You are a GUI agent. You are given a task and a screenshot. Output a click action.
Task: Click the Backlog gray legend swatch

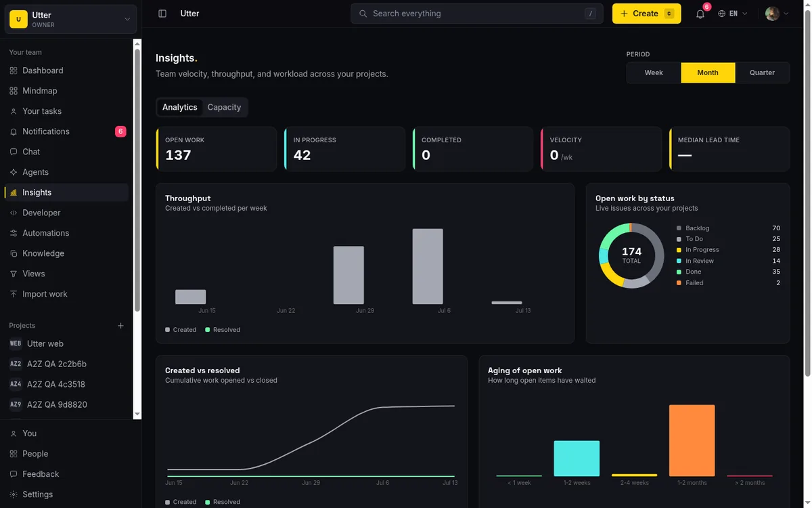pos(679,228)
